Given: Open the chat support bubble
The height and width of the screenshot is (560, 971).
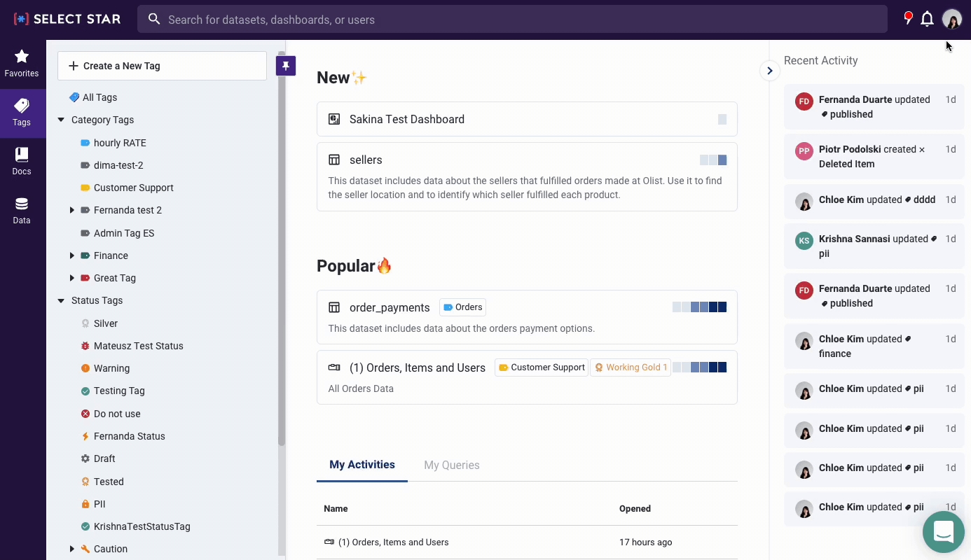Looking at the screenshot, I should point(943,532).
